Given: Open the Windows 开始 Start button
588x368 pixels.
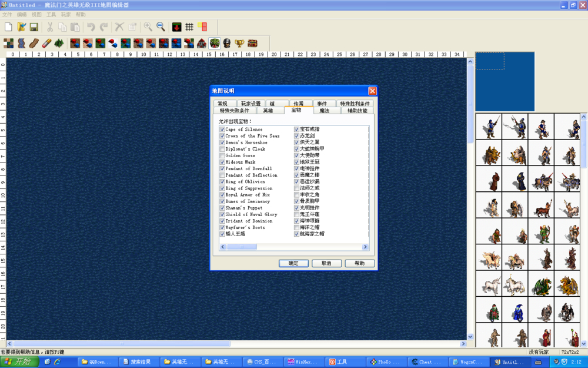Looking at the screenshot, I should pos(19,362).
